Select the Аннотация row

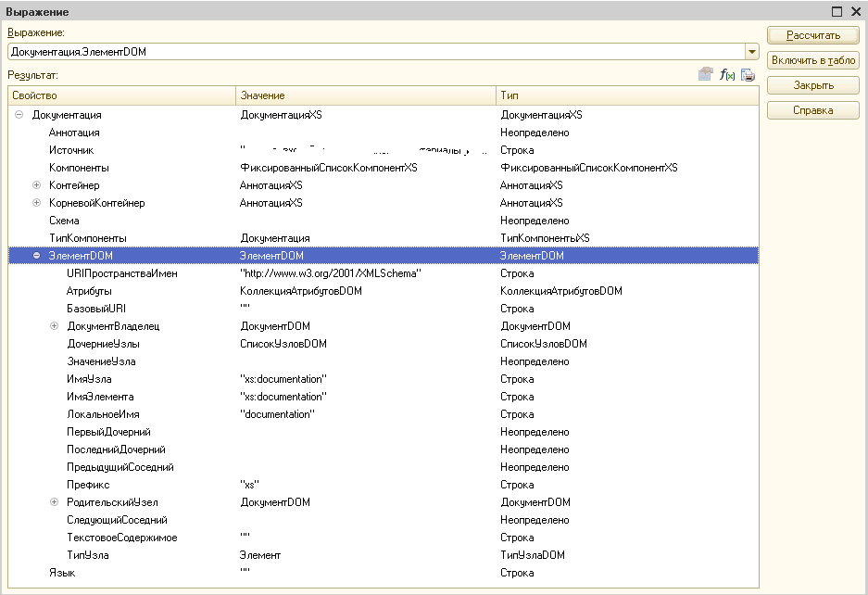pyautogui.click(x=384, y=133)
